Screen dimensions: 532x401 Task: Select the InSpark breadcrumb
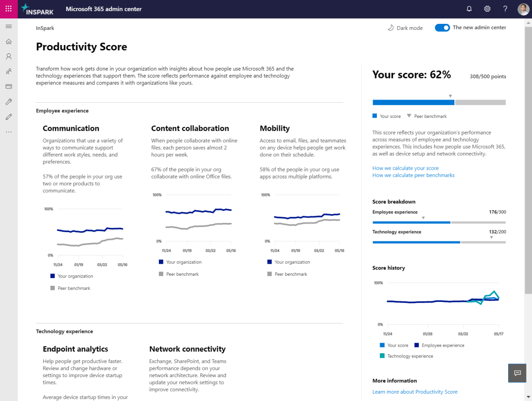(45, 28)
